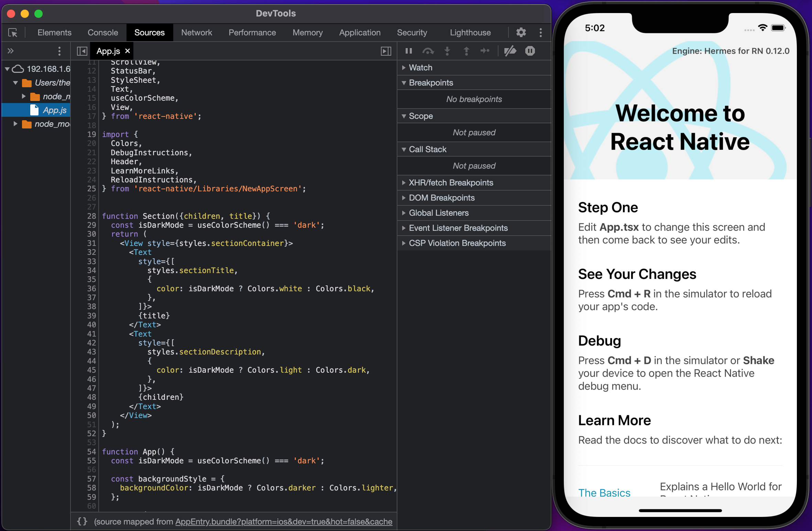Open the Network tab
The width and height of the screenshot is (812, 531).
coord(196,33)
